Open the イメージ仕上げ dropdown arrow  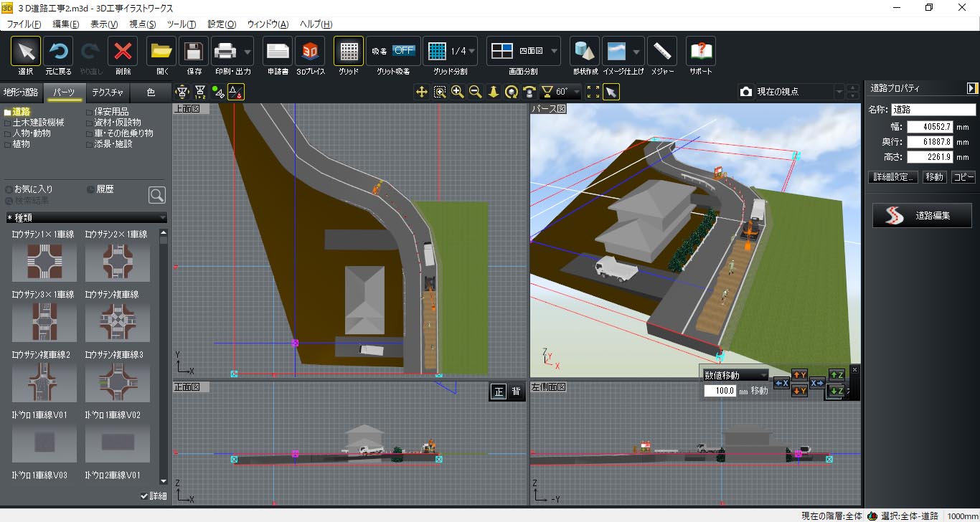pyautogui.click(x=637, y=52)
